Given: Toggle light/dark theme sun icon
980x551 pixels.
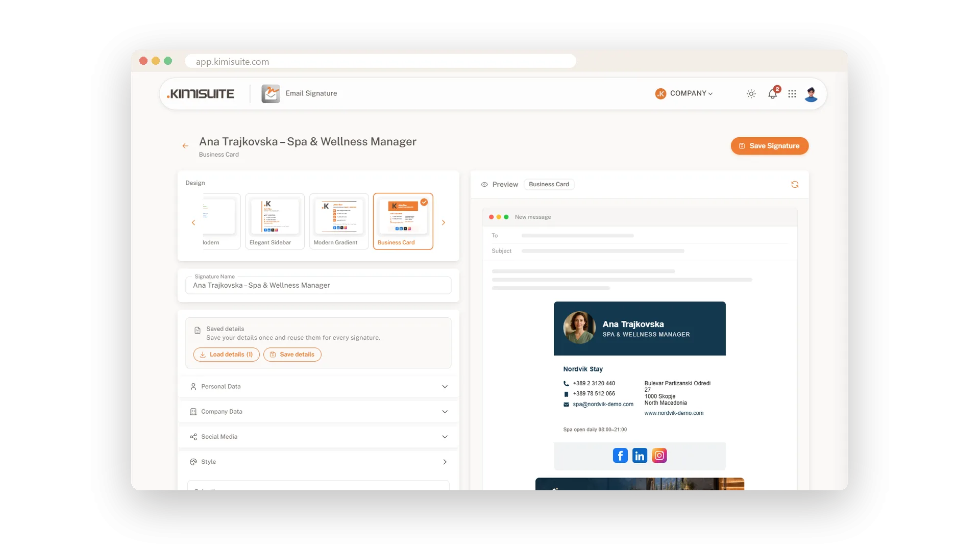Looking at the screenshot, I should [751, 94].
